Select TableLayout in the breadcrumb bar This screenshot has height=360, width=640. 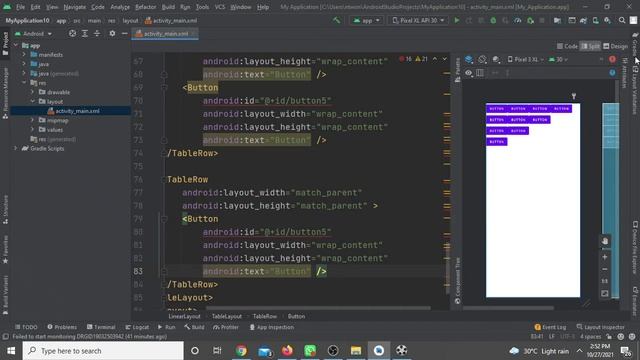(227, 316)
